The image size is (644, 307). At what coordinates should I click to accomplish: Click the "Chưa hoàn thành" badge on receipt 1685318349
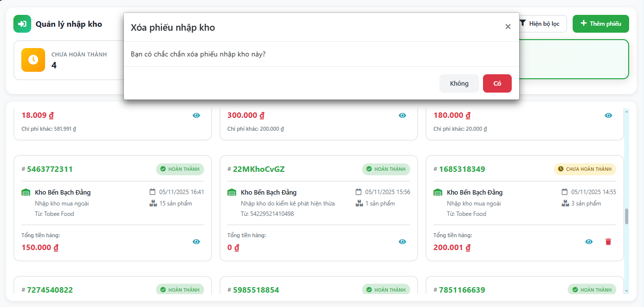click(585, 169)
